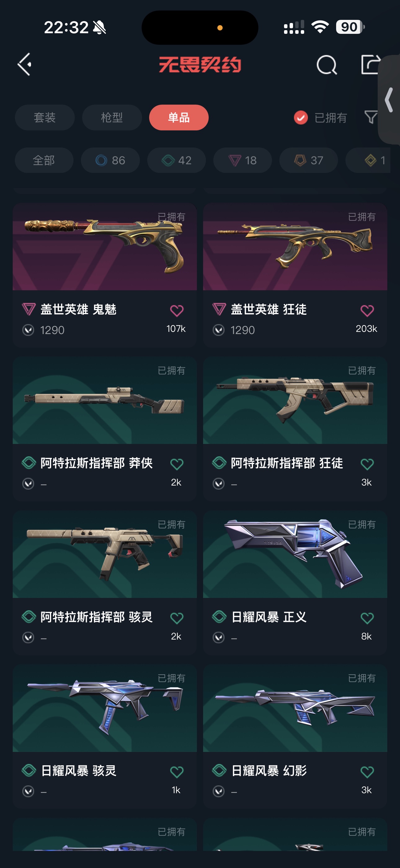Switch to the 套装 tab
Viewport: 400px width, 868px height.
click(x=45, y=118)
